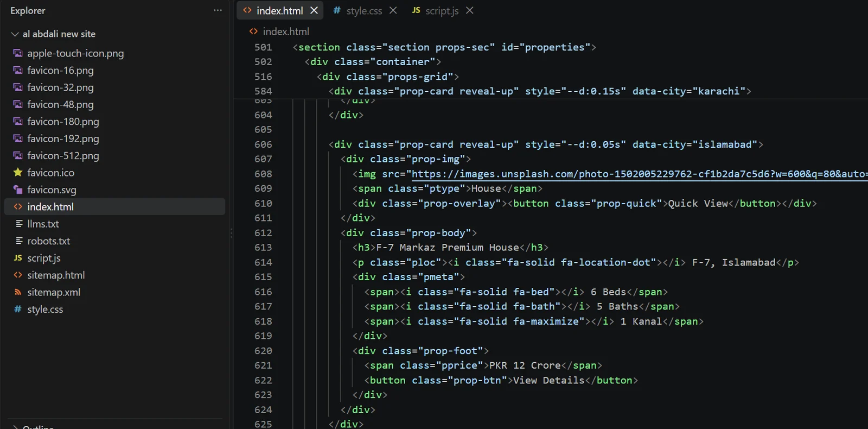868x429 pixels.
Task: Click the '5 Baths' text on line 617
Action: click(x=617, y=307)
